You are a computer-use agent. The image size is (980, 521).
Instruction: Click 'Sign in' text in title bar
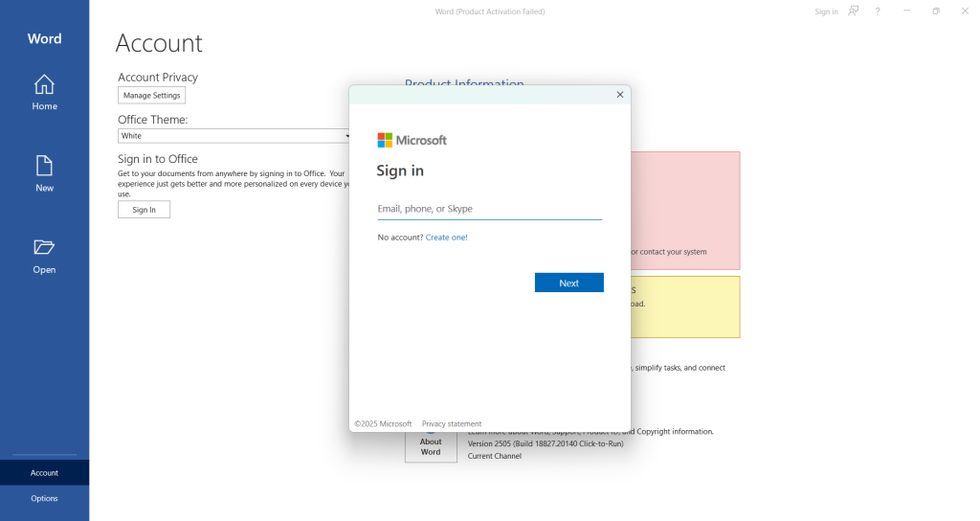826,11
